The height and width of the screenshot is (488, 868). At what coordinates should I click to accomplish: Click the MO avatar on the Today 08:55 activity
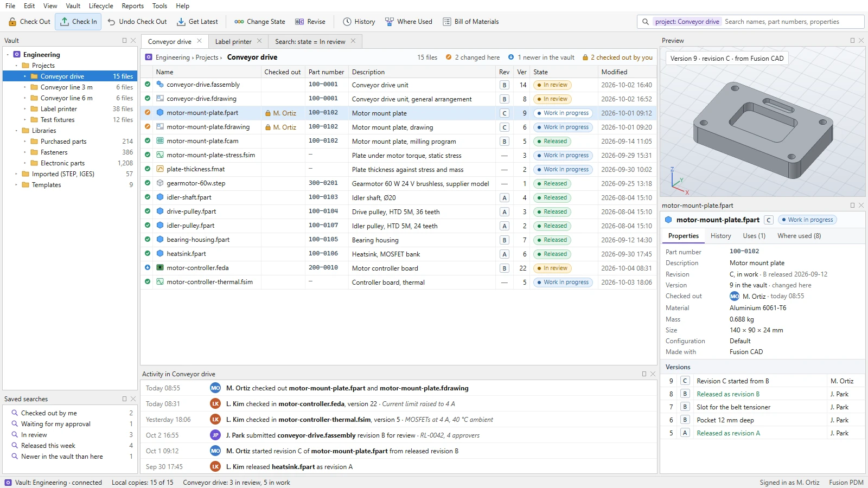215,388
